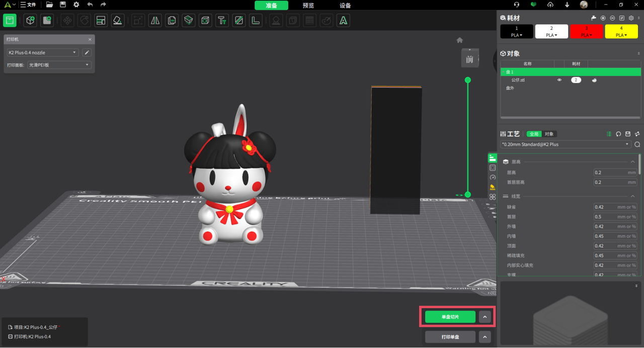Open the support settings yellow side icon
The height and width of the screenshot is (348, 644).
point(493,187)
